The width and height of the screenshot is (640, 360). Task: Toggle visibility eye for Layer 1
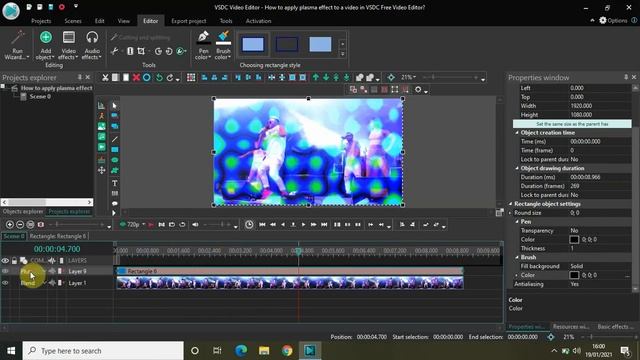click(x=5, y=283)
